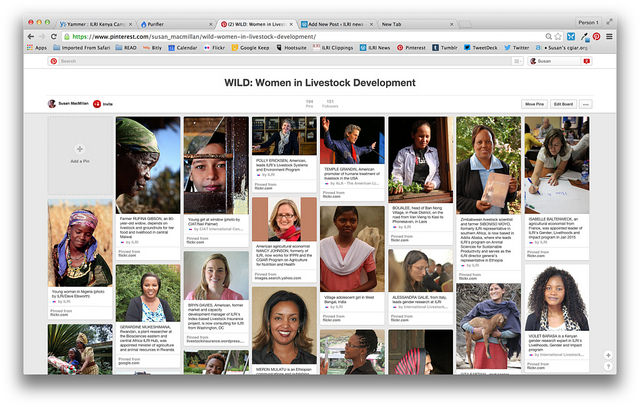Open the Violet Barasa pin image
Screen dimensions: 640x407
coord(557,298)
